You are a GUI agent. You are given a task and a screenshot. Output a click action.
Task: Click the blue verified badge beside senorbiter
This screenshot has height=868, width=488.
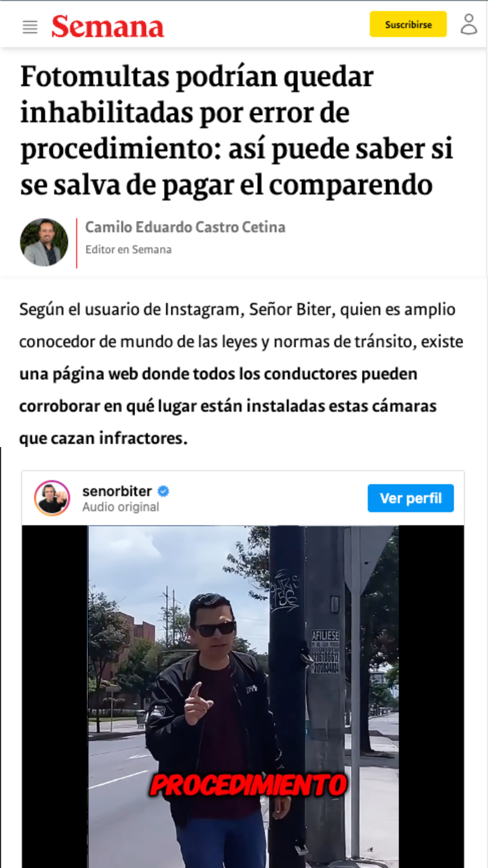164,491
